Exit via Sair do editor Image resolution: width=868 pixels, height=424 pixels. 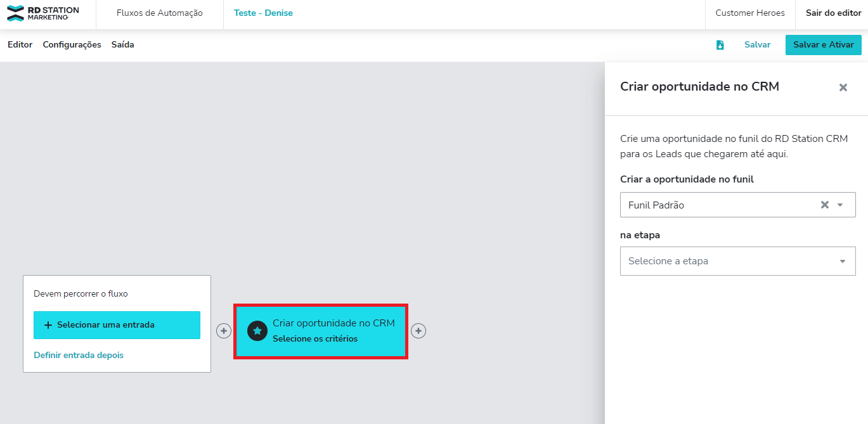833,13
